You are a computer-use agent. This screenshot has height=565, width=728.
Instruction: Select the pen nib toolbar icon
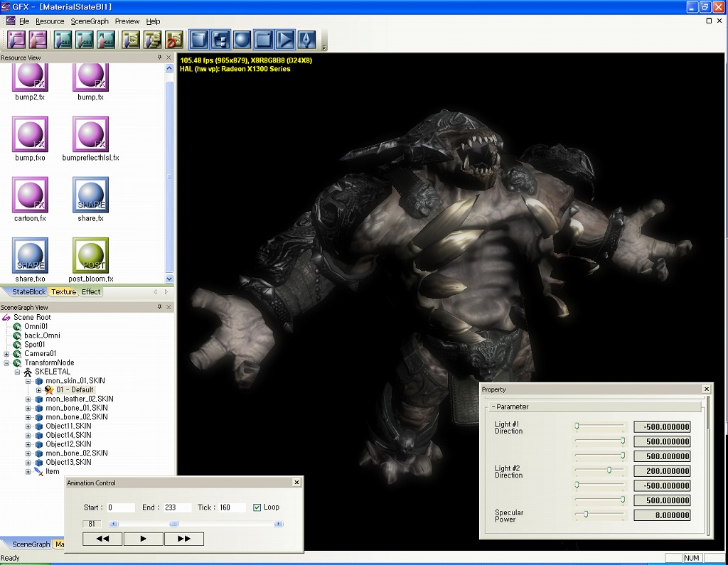coord(306,39)
